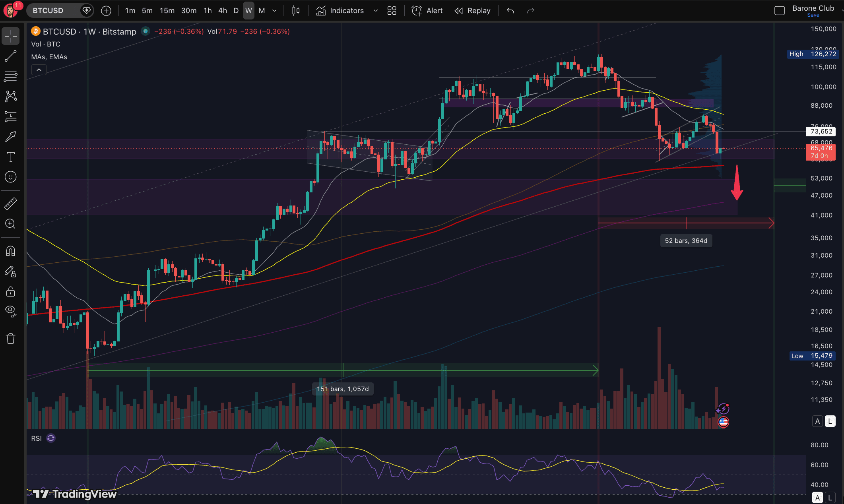Image resolution: width=844 pixels, height=504 pixels.
Task: Toggle log scale L on RSI pane
Action: pos(830,498)
